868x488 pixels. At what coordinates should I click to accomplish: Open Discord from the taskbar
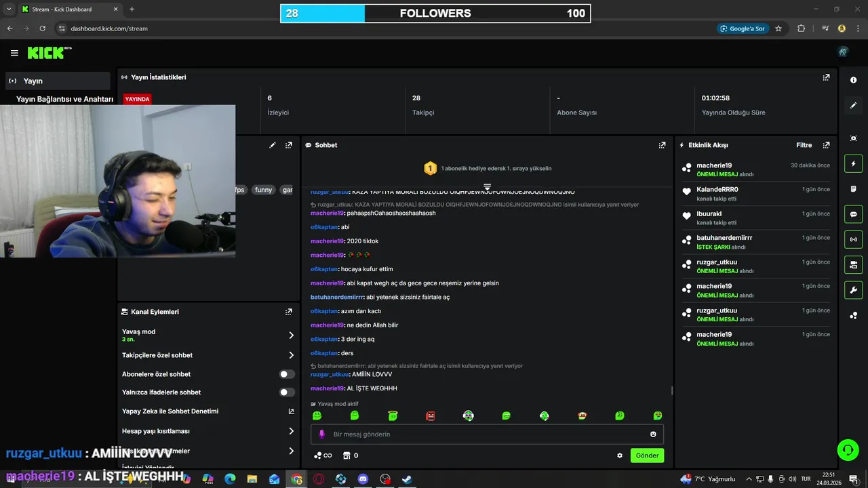point(362,479)
